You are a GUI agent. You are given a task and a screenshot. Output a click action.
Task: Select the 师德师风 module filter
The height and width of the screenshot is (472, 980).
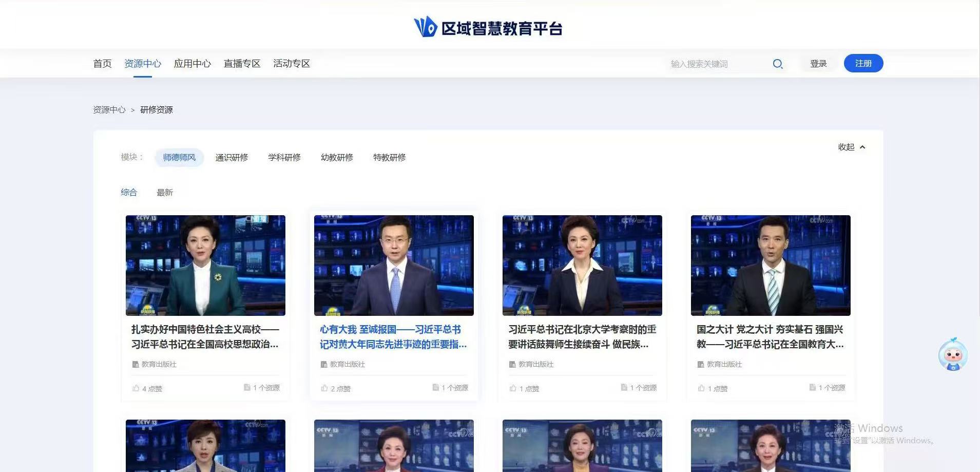pos(179,157)
